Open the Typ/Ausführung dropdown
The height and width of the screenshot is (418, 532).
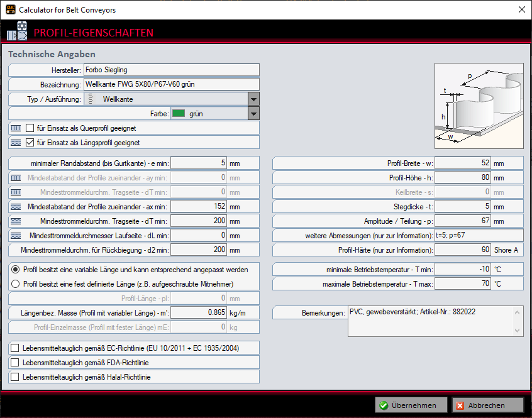click(x=253, y=99)
